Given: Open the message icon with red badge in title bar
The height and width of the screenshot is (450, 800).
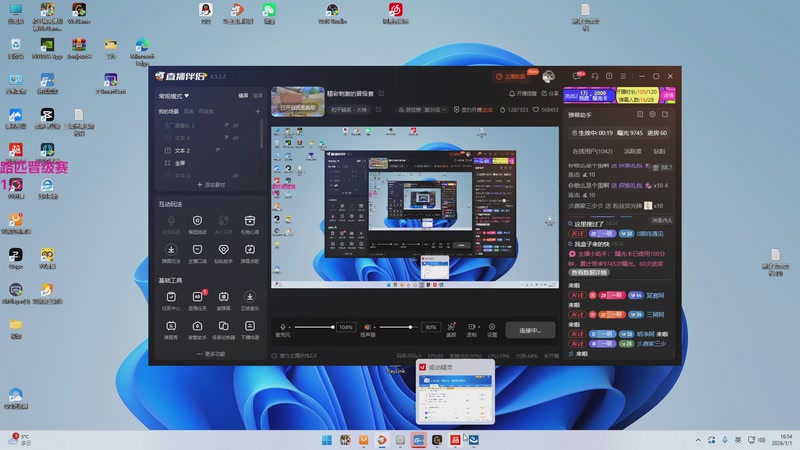Looking at the screenshot, I should [577, 76].
